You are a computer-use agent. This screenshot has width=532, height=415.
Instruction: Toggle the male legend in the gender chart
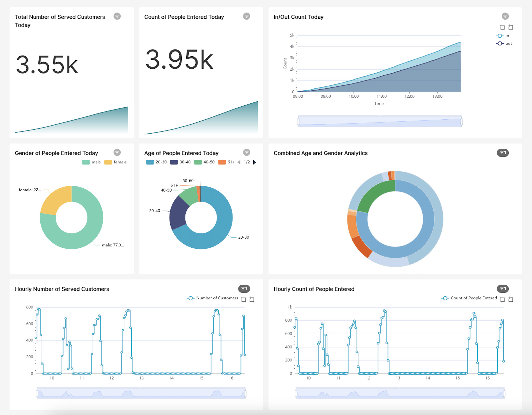coord(91,162)
